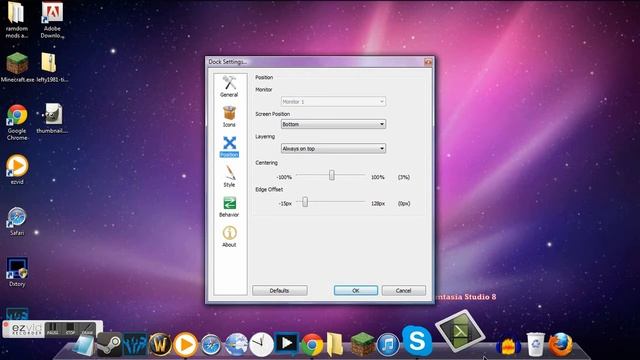Open the Screen Position dropdown
The width and height of the screenshot is (640, 360).
pos(333,124)
